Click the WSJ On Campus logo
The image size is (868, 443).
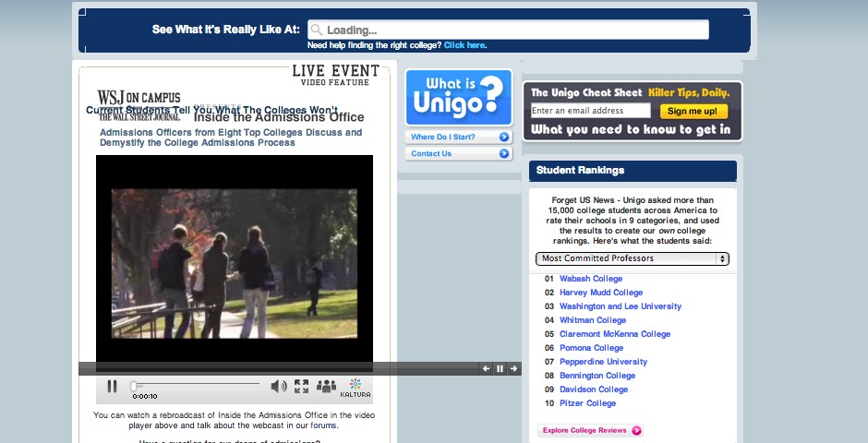coord(139,105)
